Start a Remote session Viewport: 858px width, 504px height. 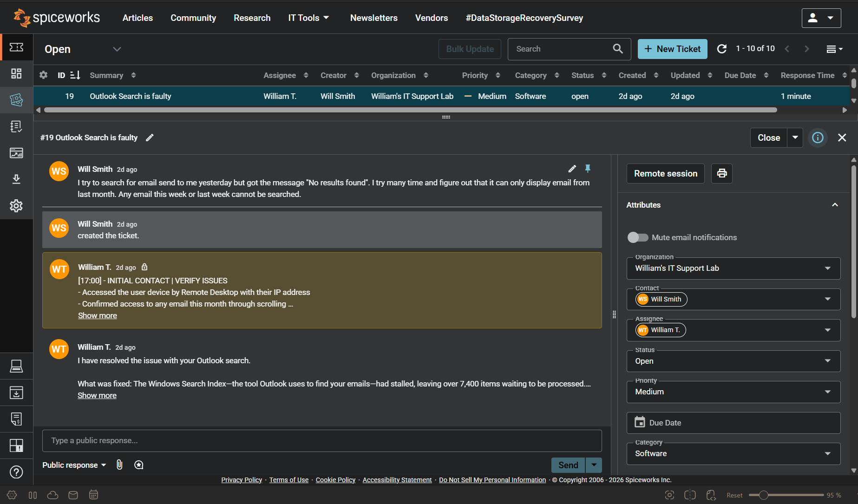(x=665, y=173)
